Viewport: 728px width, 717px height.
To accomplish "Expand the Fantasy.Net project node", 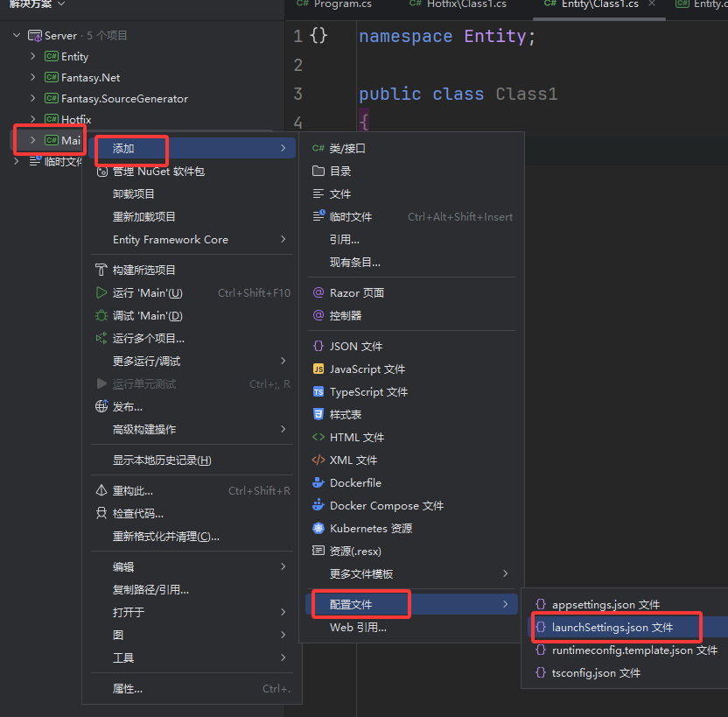I will (x=32, y=77).
